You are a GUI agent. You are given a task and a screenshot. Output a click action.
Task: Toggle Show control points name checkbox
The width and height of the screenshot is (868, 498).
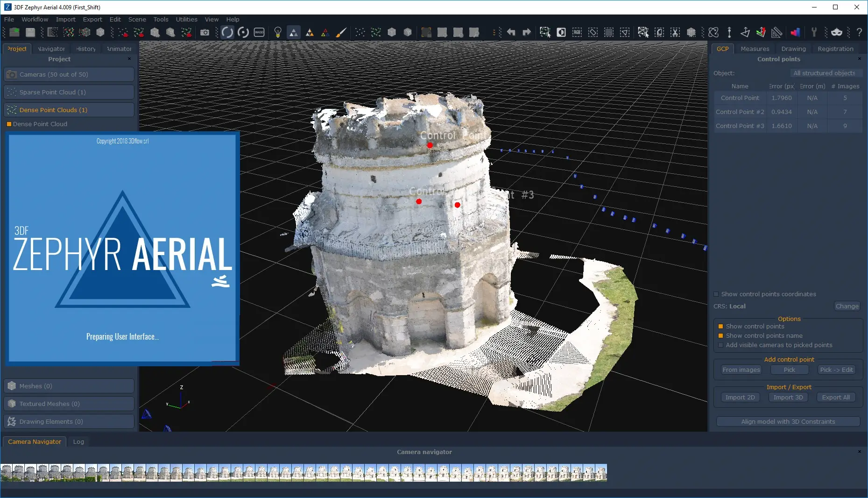click(x=720, y=336)
